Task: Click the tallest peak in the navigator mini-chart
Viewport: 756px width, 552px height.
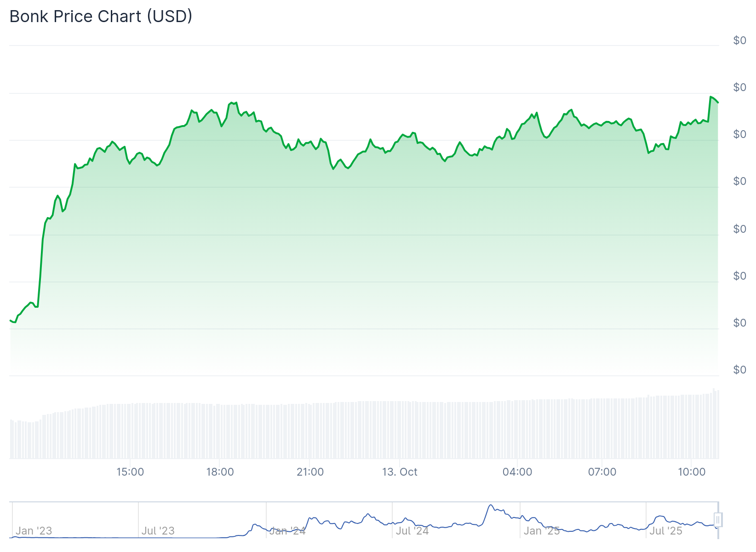Action: tap(491, 505)
